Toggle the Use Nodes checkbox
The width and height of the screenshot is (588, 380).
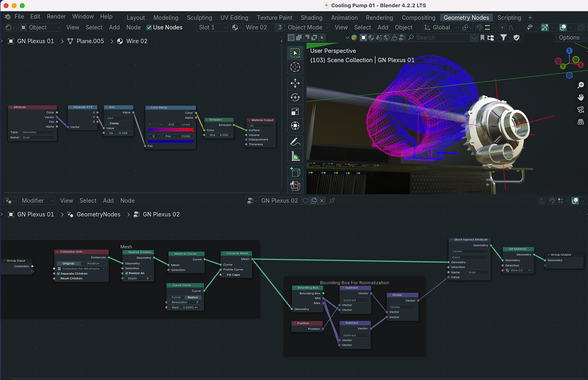pyautogui.click(x=149, y=27)
